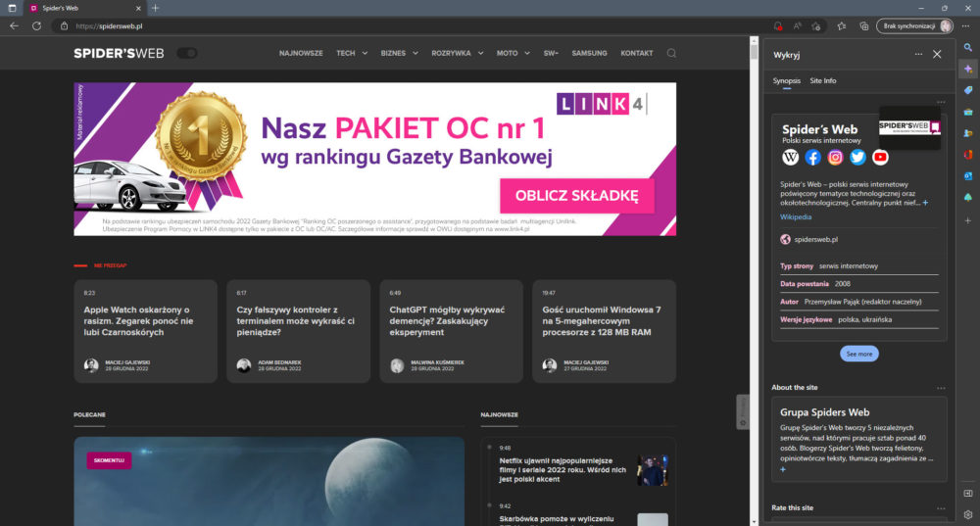This screenshot has width=980, height=526.
Task: Open the Games icon in sidebar
Action: 967,133
